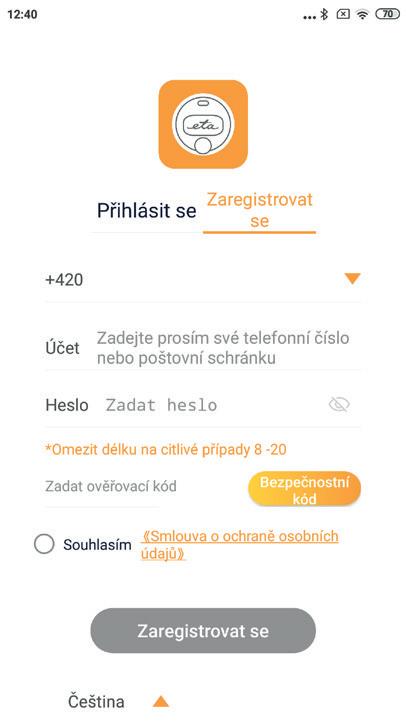Tap the battery indicator in status bar
Screen dimensions: 406x721
pos(388,14)
